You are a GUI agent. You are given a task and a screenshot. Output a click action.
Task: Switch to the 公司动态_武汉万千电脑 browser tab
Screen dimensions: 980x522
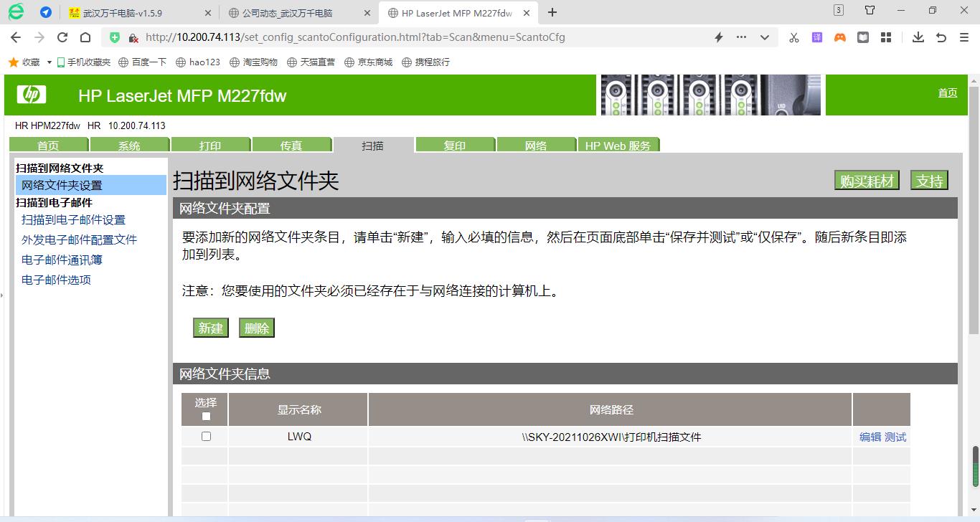coord(298,13)
